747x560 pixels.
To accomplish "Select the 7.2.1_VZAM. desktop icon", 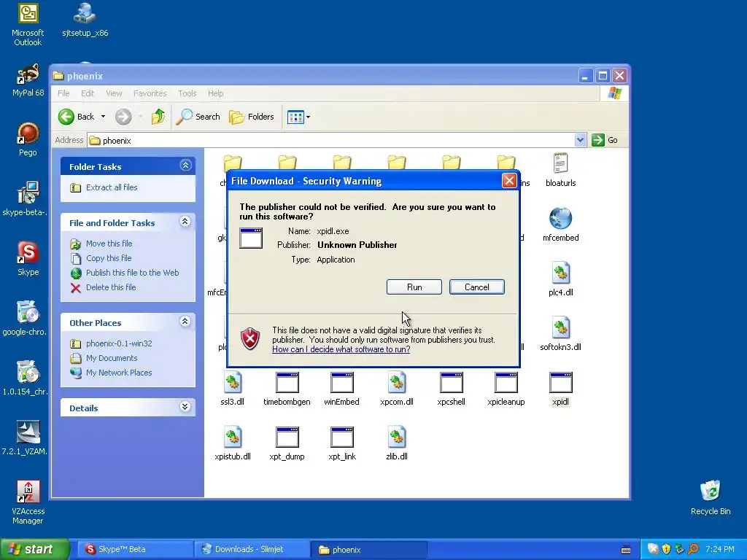I will pos(26,438).
